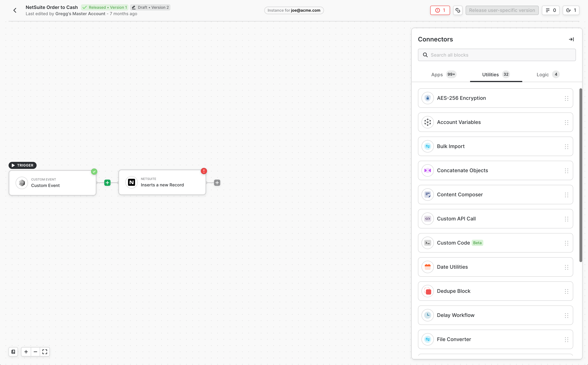Click the green plus between steps

point(107,183)
